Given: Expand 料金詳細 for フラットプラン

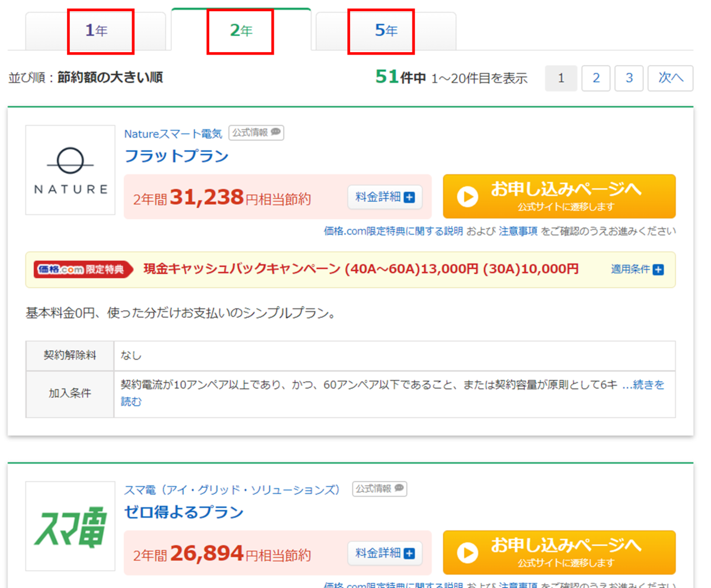Looking at the screenshot, I should (385, 197).
